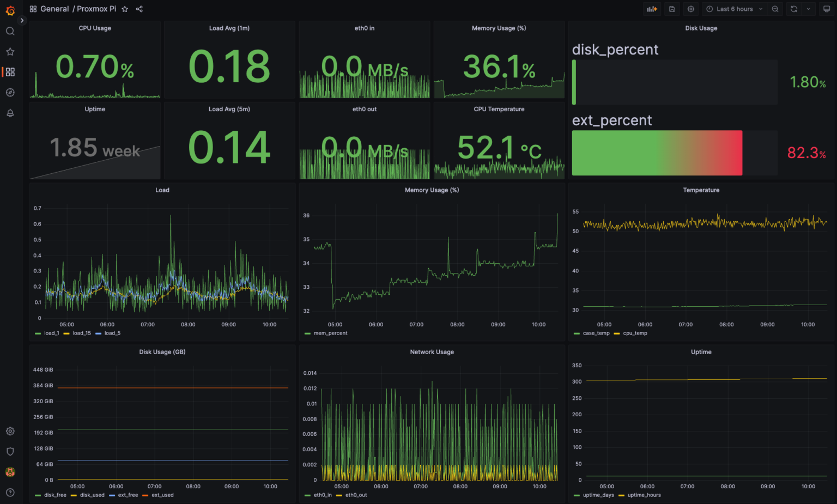This screenshot has width=837, height=504.
Task: Click the General folder breadcrumb
Action: tap(54, 9)
